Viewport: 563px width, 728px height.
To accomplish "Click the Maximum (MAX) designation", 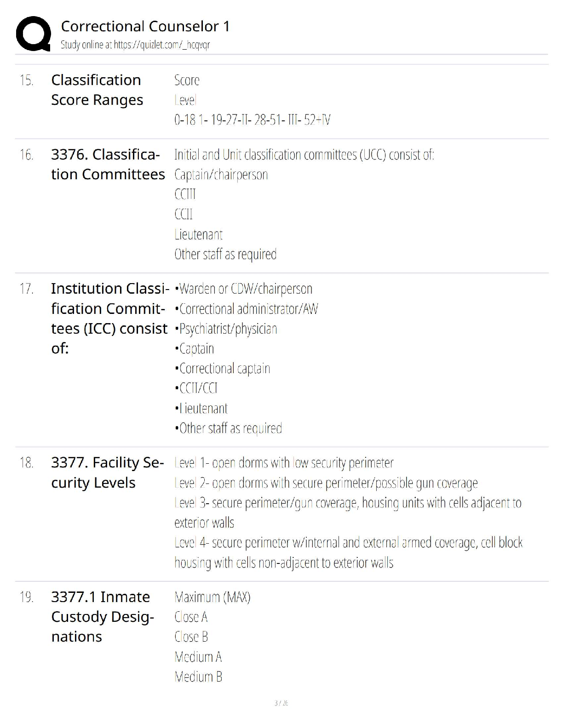I will click(x=212, y=597).
